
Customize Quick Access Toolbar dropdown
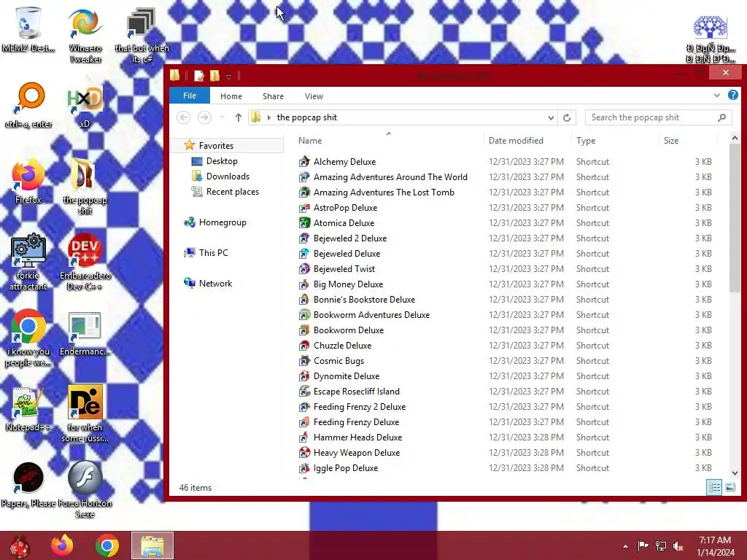coord(228,76)
